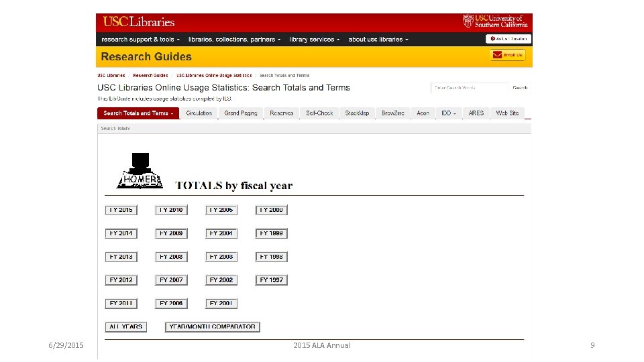Open FY 2004 totals
Screen dimensions: 644x362
pyautogui.click(x=221, y=233)
